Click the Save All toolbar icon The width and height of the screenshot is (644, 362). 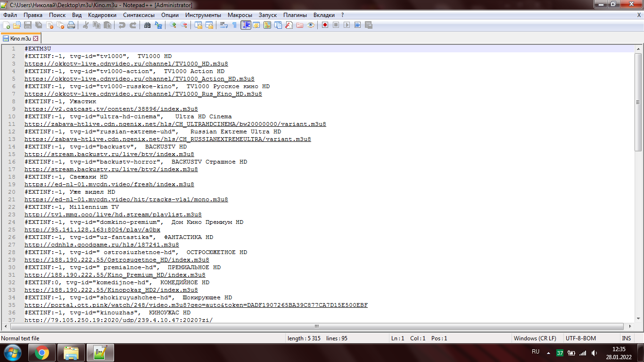coord(39,25)
